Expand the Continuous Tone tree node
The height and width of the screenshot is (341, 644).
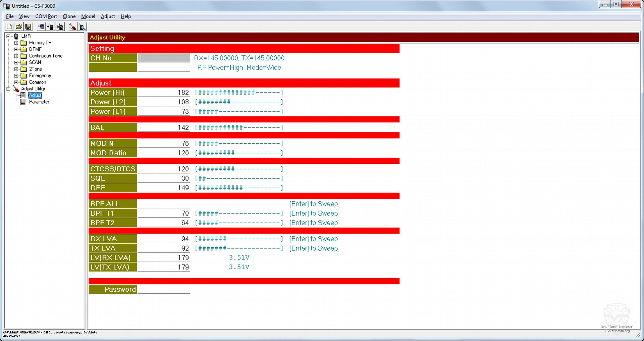pyautogui.click(x=16, y=56)
